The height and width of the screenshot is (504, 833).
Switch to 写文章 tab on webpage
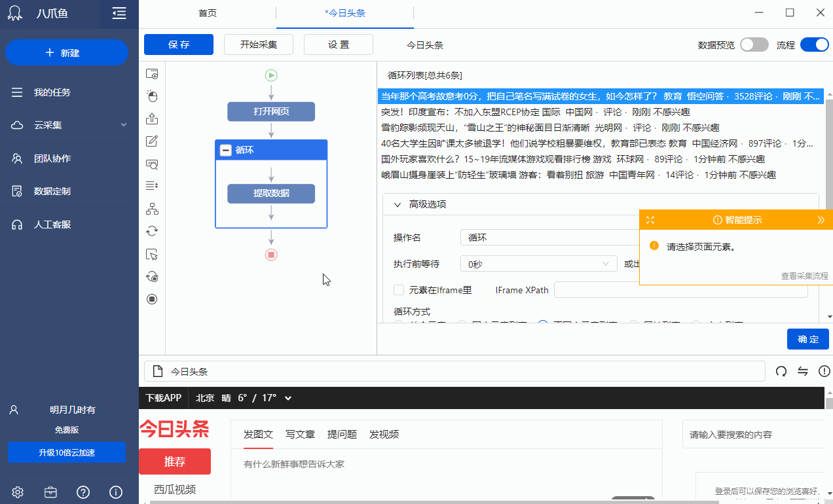tap(300, 434)
